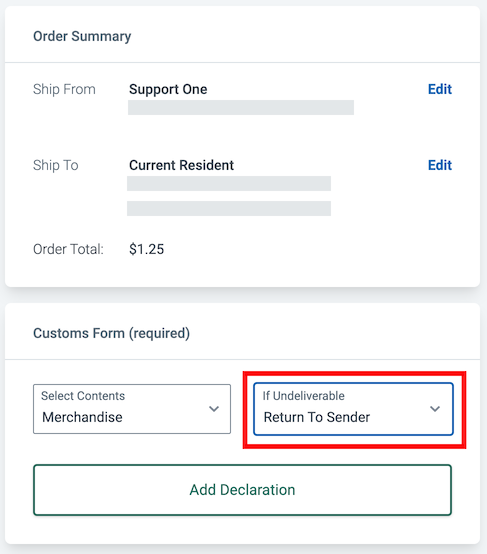Click Edit link for Ship To address
This screenshot has width=487, height=554.
point(440,165)
